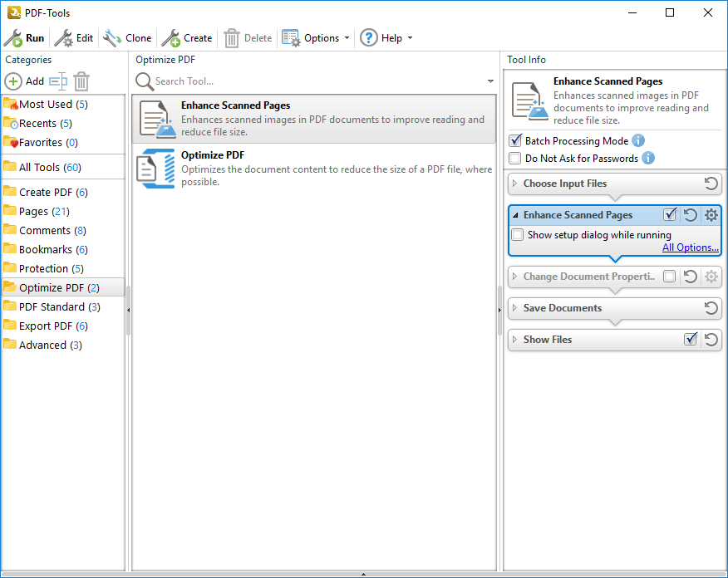Open the PDF Standard category

(x=63, y=306)
